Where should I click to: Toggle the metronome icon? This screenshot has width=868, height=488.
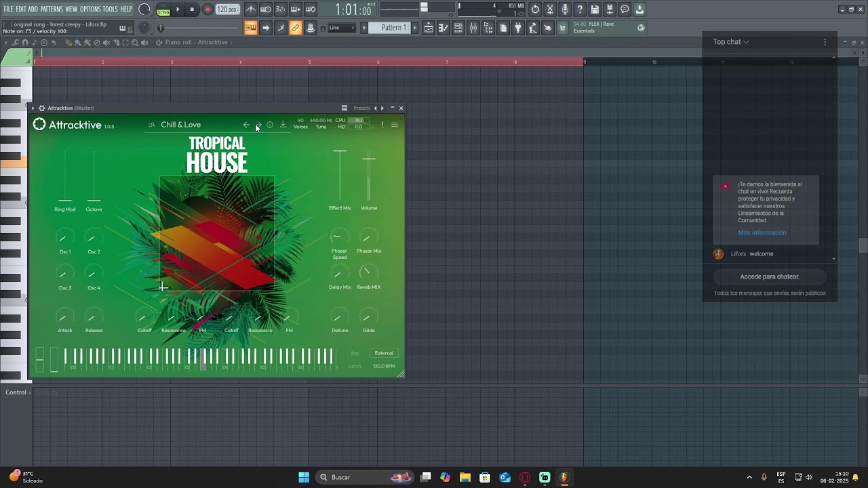click(251, 9)
